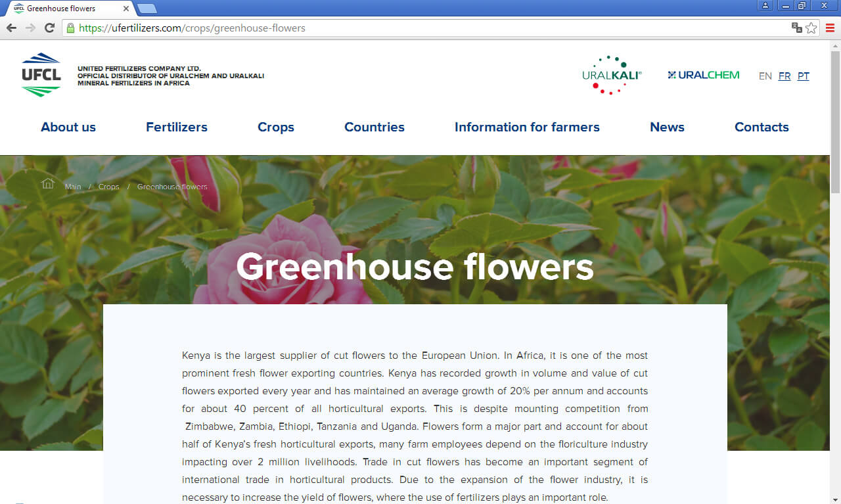Click the UFCL company logo
This screenshot has height=504, width=841.
(x=41, y=75)
